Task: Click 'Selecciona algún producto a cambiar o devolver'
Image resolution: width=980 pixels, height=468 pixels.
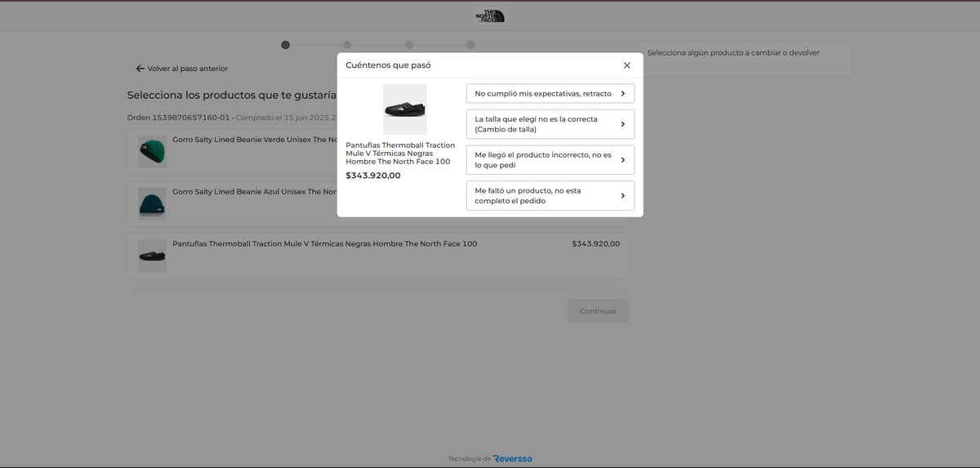Action: 733,53
